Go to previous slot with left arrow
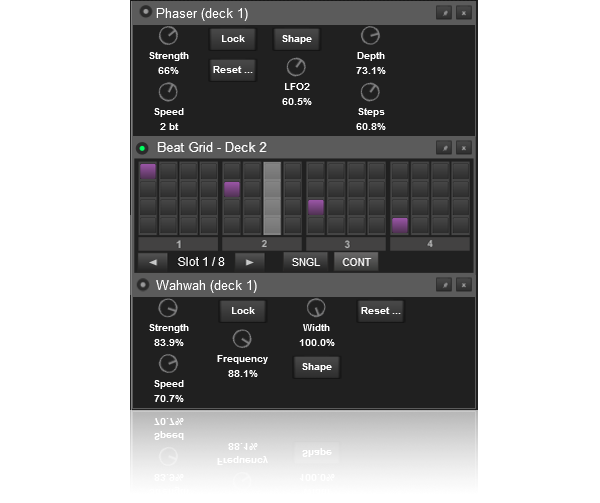Viewport: 600px width, 503px height. click(x=153, y=262)
